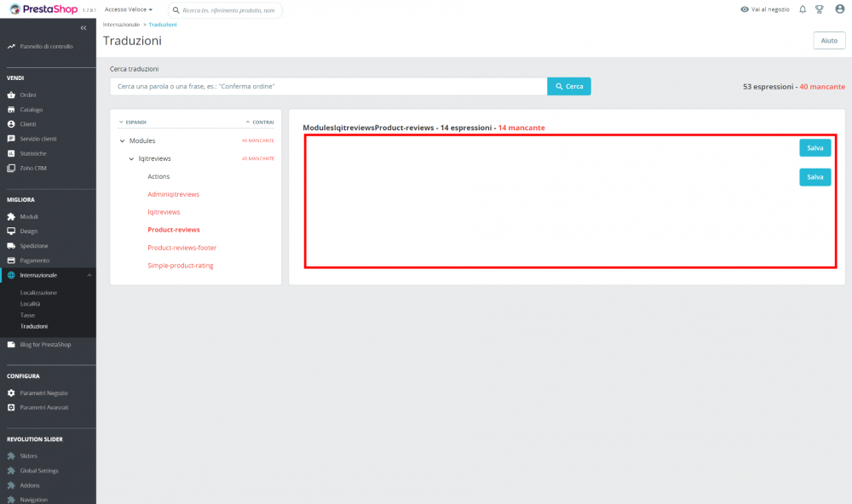Switch to the Traduzioni menu entry
The height and width of the screenshot is (504, 852).
pyautogui.click(x=34, y=326)
